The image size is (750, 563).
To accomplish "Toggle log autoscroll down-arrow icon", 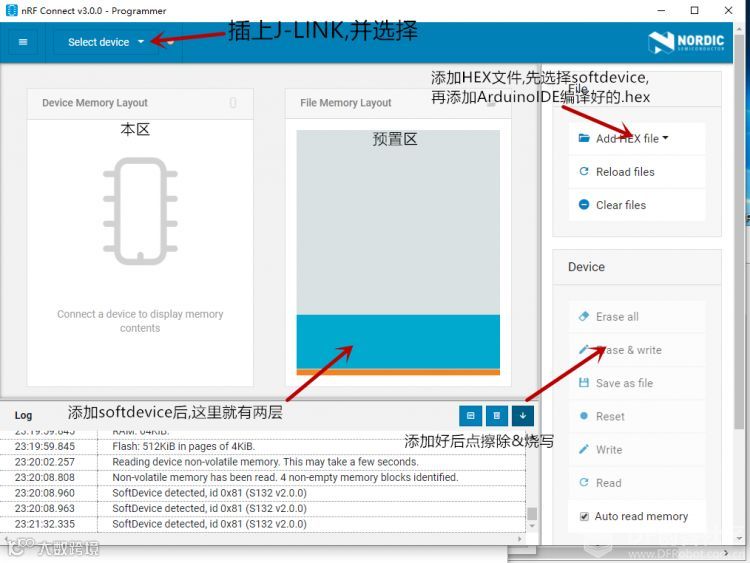I will pyautogui.click(x=523, y=416).
